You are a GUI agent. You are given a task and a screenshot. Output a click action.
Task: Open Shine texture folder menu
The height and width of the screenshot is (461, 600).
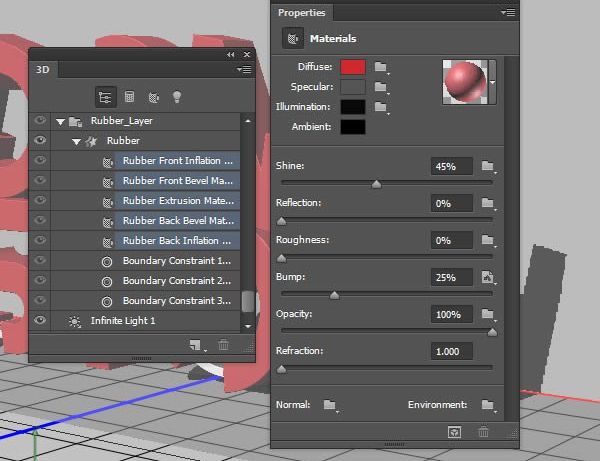pyautogui.click(x=489, y=166)
